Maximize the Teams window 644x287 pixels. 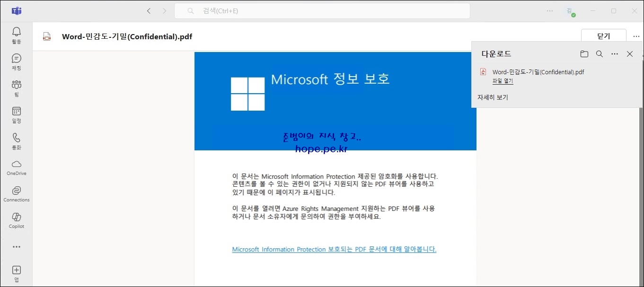614,10
